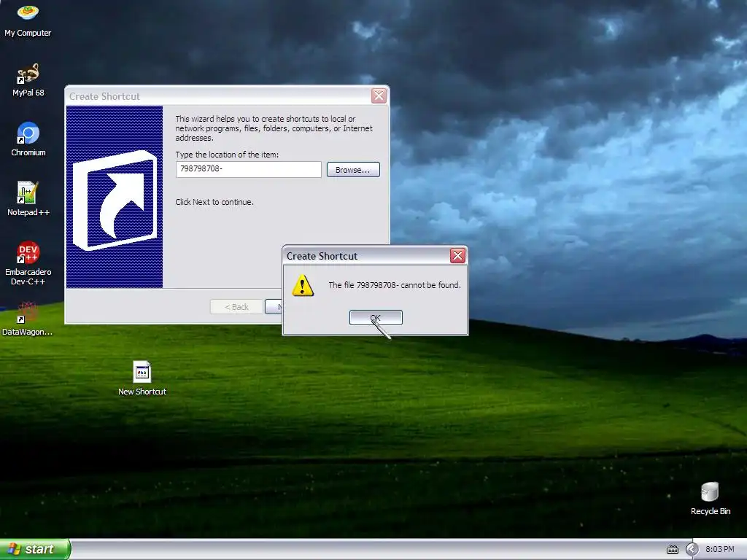
Task: Click the Browse... button in the wizard
Action: click(x=353, y=169)
